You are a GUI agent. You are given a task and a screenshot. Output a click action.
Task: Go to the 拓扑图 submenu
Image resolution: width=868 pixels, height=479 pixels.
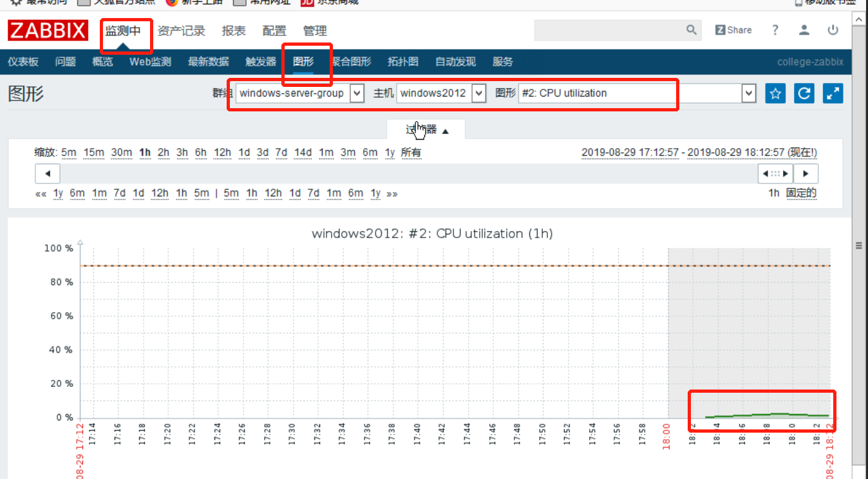(403, 62)
